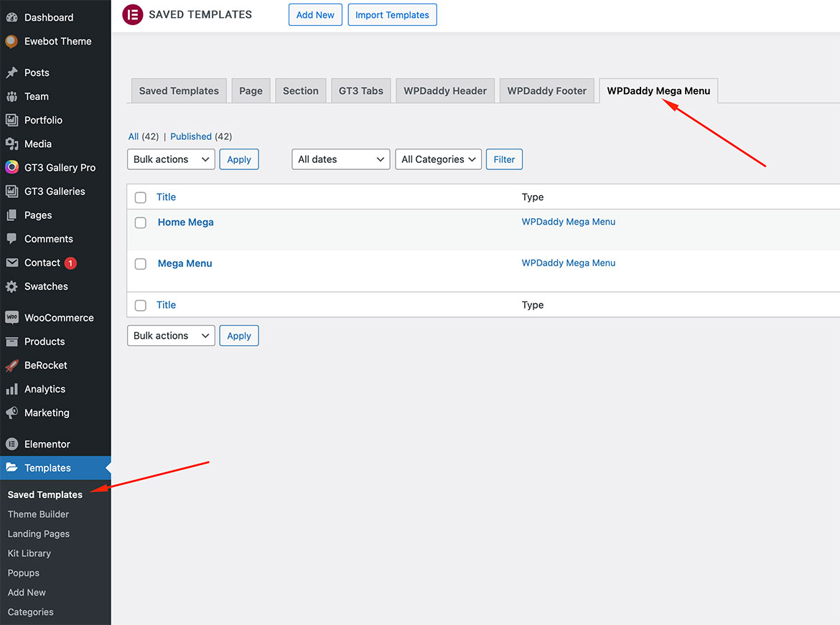Open Popups submenu item

pyautogui.click(x=24, y=573)
